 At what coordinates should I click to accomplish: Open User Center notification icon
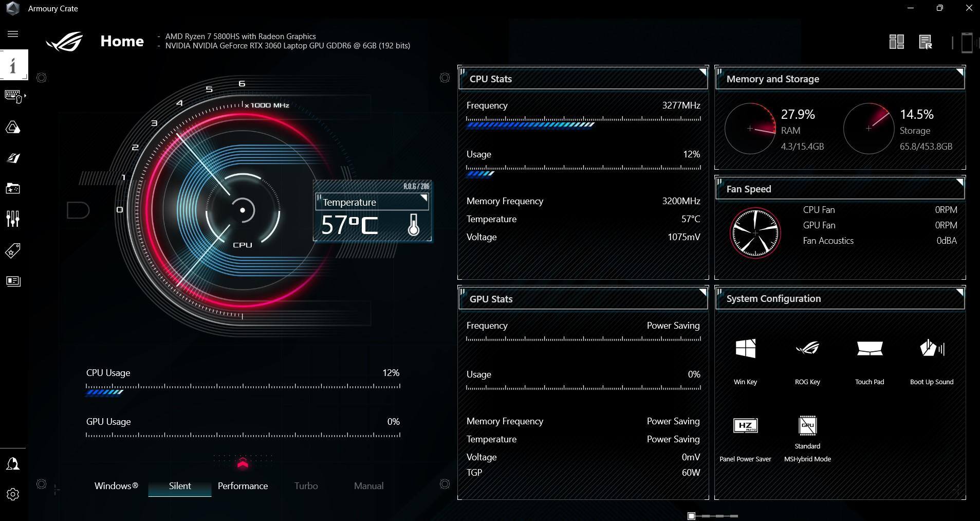13,464
